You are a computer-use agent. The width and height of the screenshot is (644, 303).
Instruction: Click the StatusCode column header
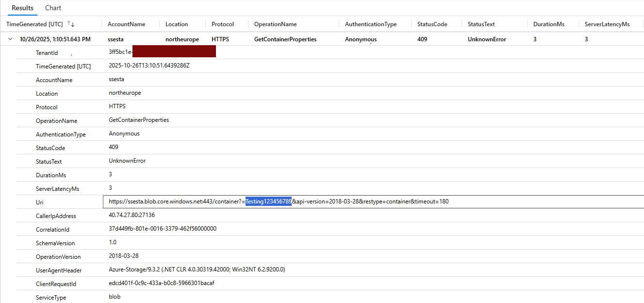pos(432,24)
